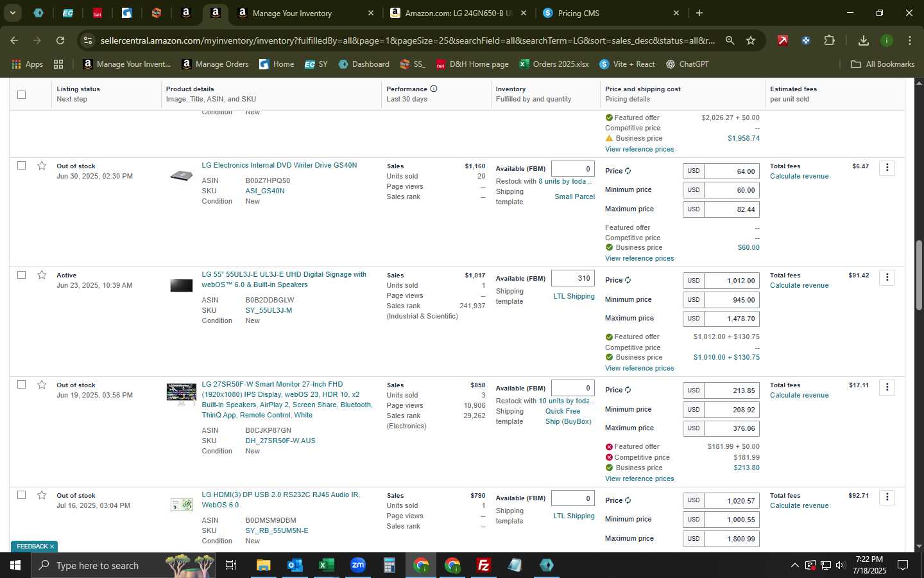Click View reference prices for 27SR50F-W row
Image resolution: width=924 pixels, height=578 pixels.
click(x=639, y=478)
